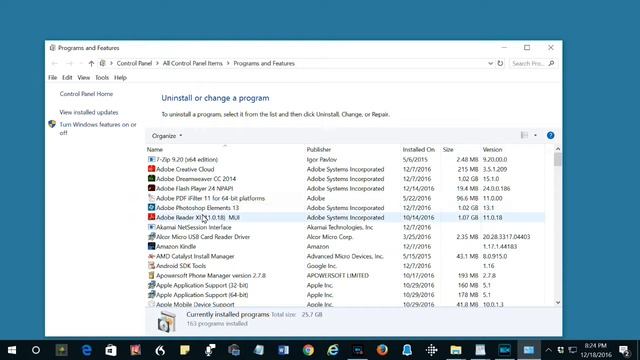Open Cortana circle on taskbar
This screenshot has width=640, height=360.
[x=36, y=350]
